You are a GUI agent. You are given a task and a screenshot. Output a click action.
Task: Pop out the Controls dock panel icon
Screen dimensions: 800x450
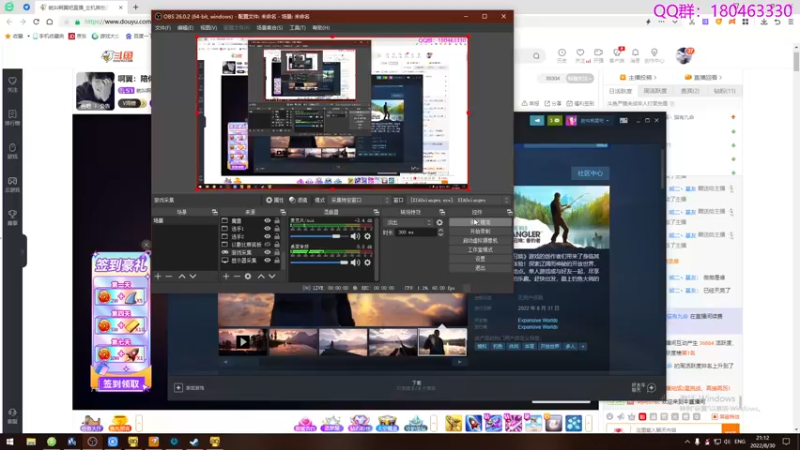pos(509,212)
